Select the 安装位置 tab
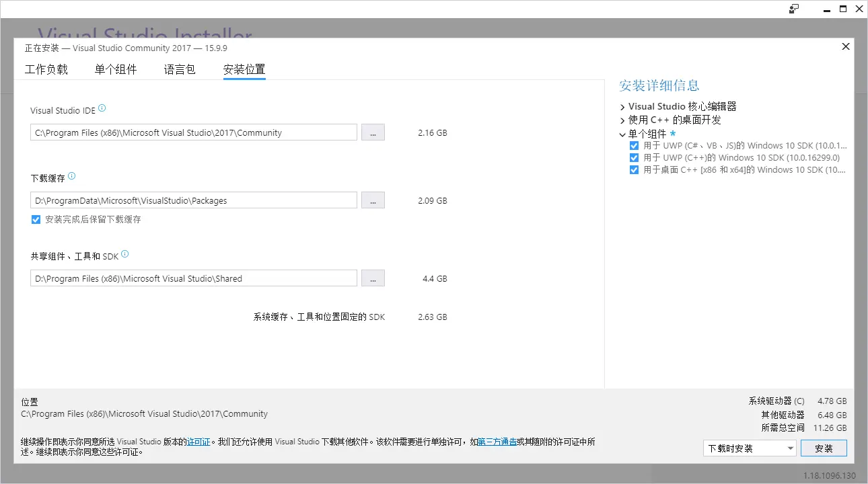Viewport: 868px width, 484px height. pos(244,69)
